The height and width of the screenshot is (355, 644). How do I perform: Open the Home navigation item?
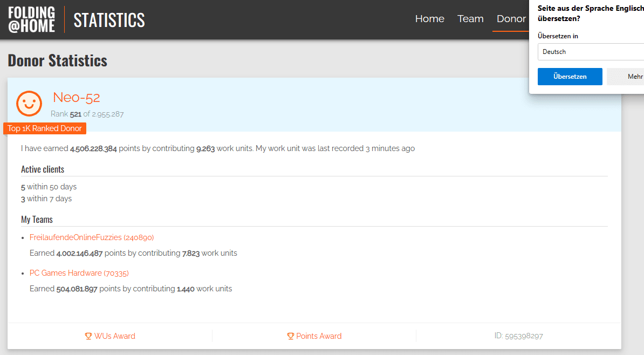click(x=430, y=19)
